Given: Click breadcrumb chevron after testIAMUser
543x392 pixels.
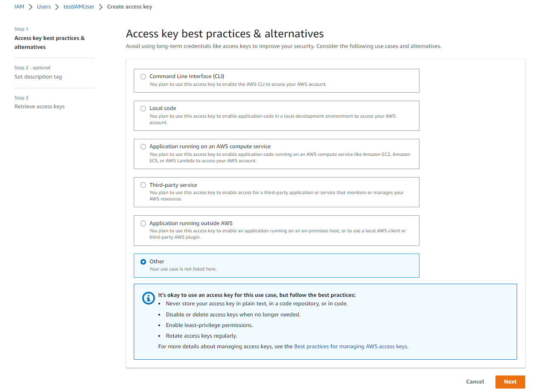Looking at the screenshot, I should pos(101,7).
